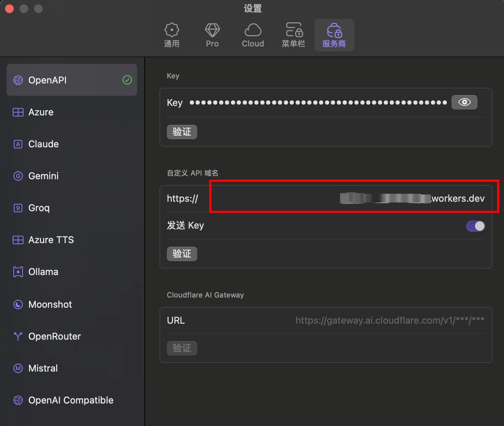The image size is (504, 426).
Task: Click the Azure TTS icon
Action: [18, 240]
